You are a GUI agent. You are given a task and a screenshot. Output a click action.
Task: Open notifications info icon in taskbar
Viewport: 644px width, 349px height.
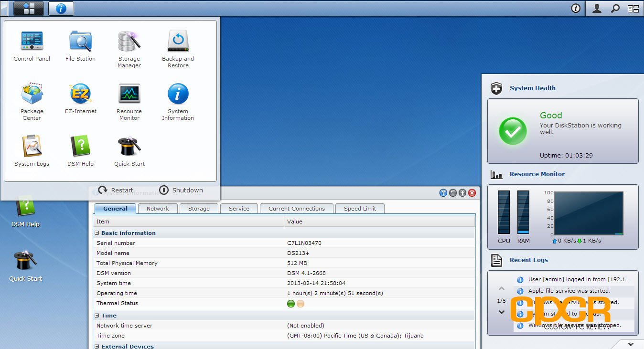(x=576, y=8)
